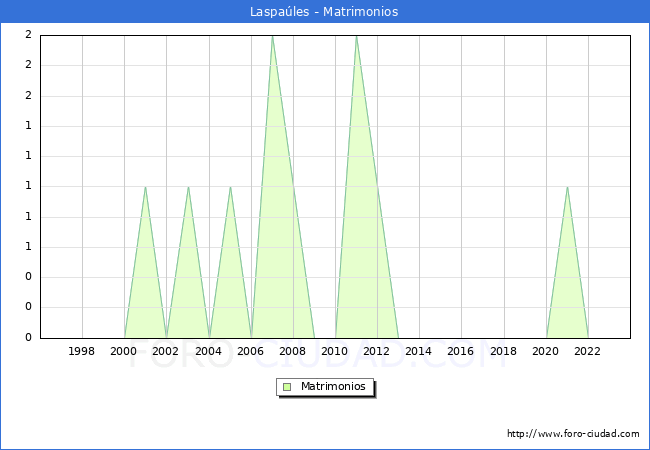Click the 2018 x-axis label

point(504,351)
